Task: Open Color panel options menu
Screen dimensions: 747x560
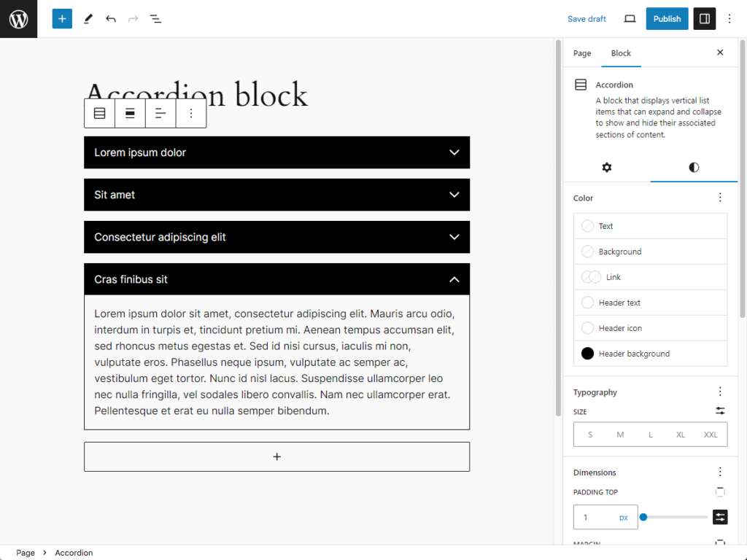Action: [720, 198]
